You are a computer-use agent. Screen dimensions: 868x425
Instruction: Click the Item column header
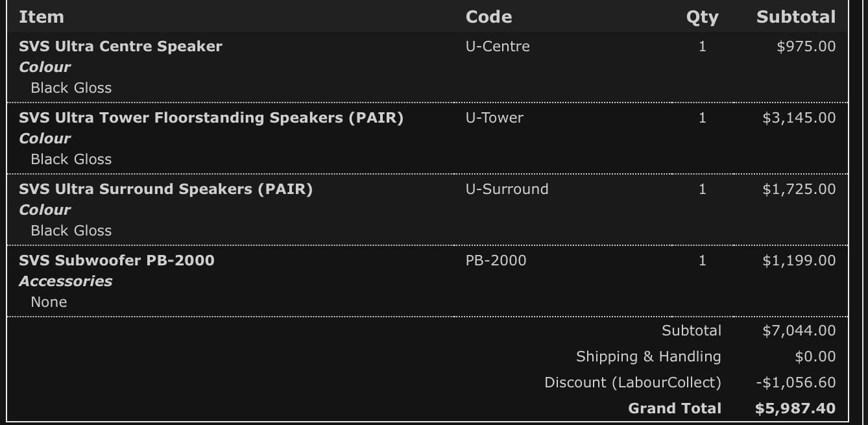click(42, 17)
